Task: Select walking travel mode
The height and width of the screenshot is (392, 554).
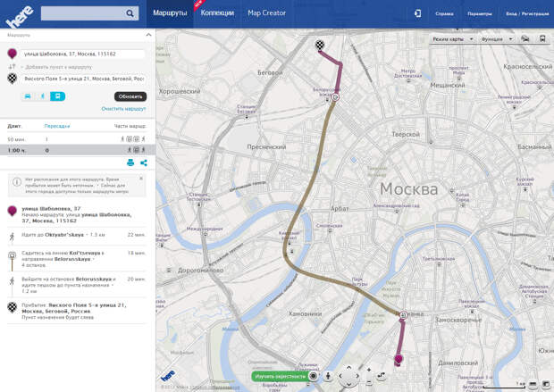Action: pos(42,96)
